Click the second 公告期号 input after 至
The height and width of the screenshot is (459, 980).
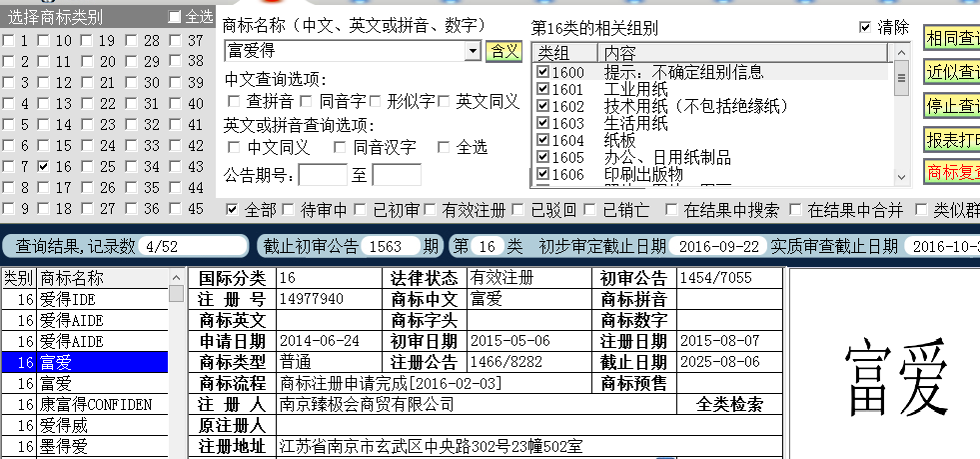pos(397,175)
